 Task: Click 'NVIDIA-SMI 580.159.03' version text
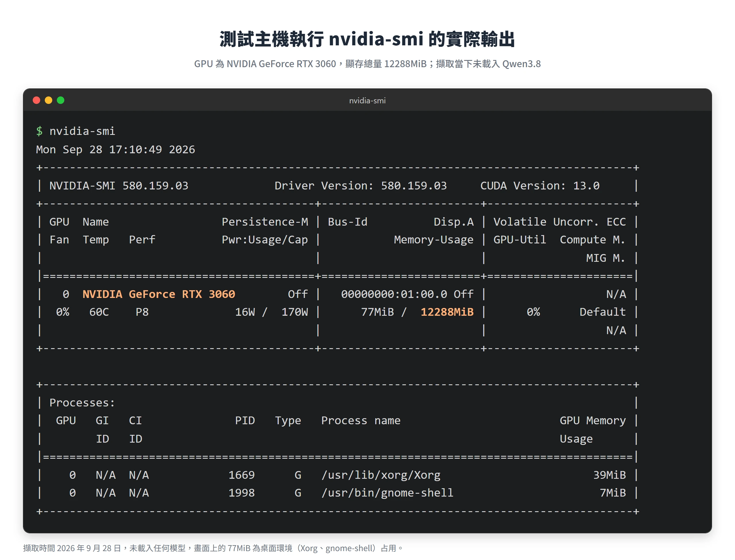pos(119,186)
